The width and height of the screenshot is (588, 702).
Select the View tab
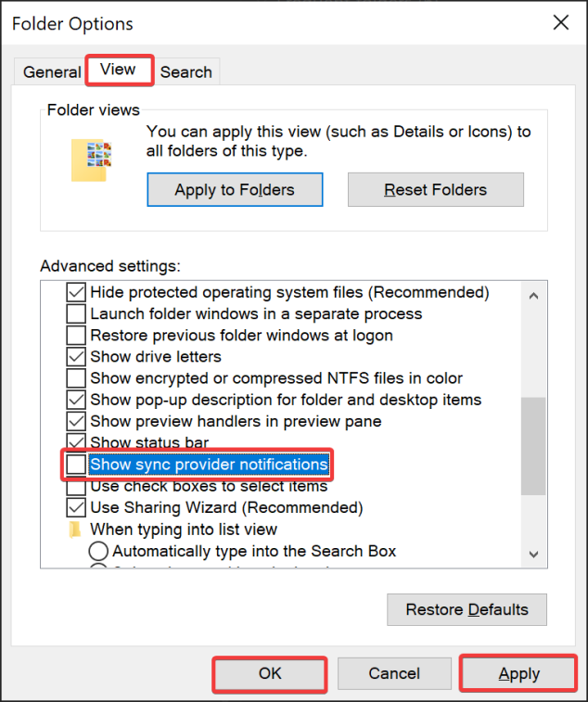click(x=118, y=70)
